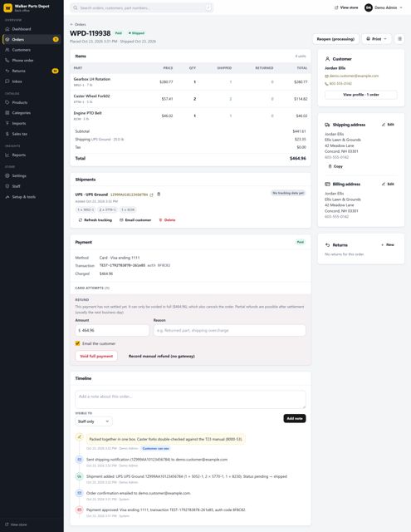Click the shipping truck icon
This screenshot has height=532, width=411.
327,125
